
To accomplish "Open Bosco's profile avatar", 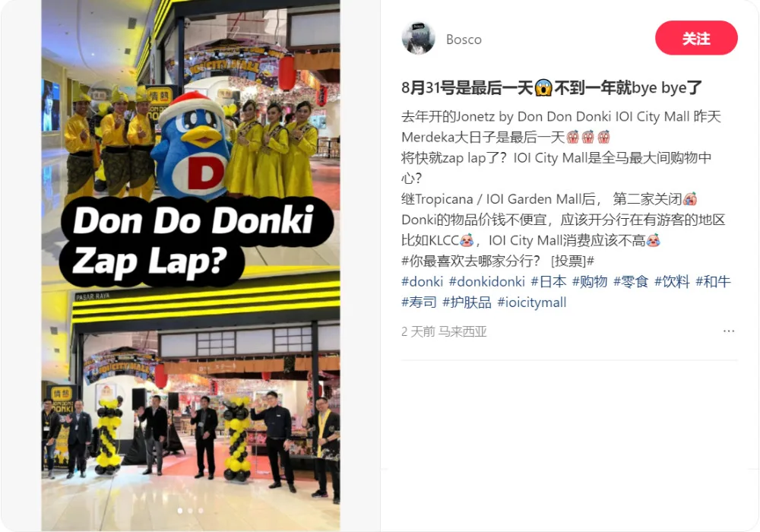I will click(418, 38).
